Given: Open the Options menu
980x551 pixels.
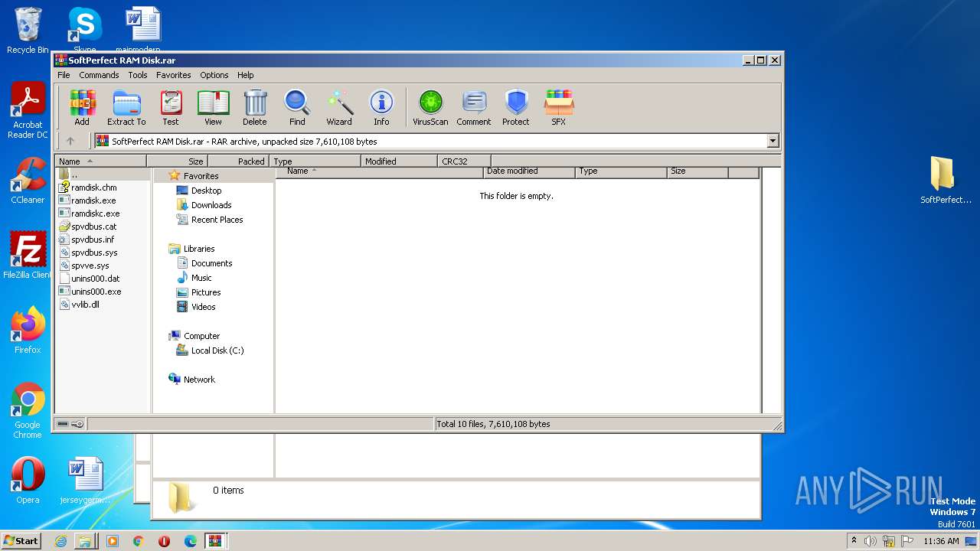Looking at the screenshot, I should click(214, 75).
